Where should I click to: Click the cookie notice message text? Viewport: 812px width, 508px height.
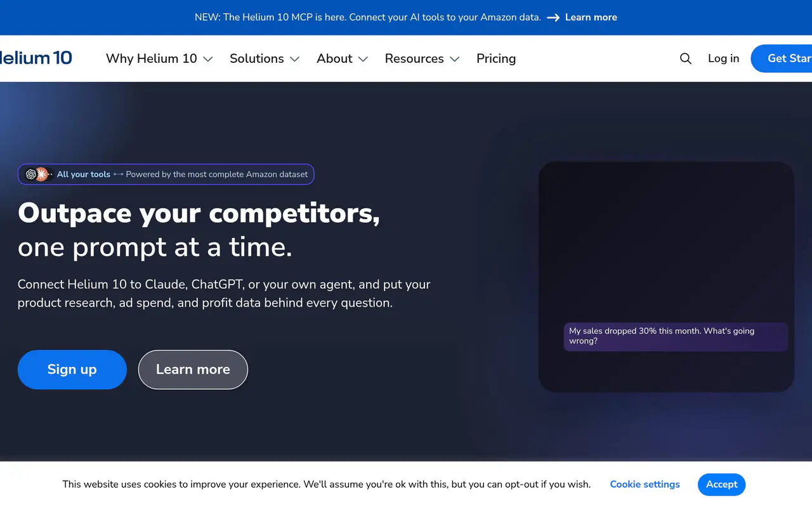(x=327, y=485)
